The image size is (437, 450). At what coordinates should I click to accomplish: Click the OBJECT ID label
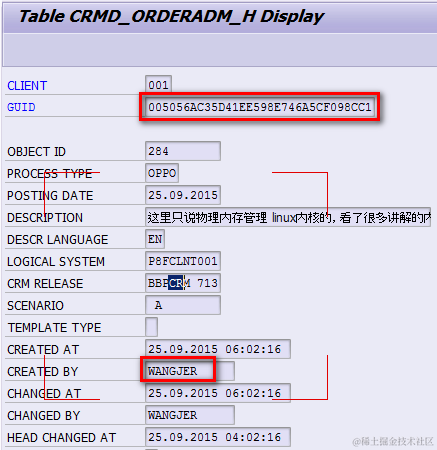click(x=37, y=152)
